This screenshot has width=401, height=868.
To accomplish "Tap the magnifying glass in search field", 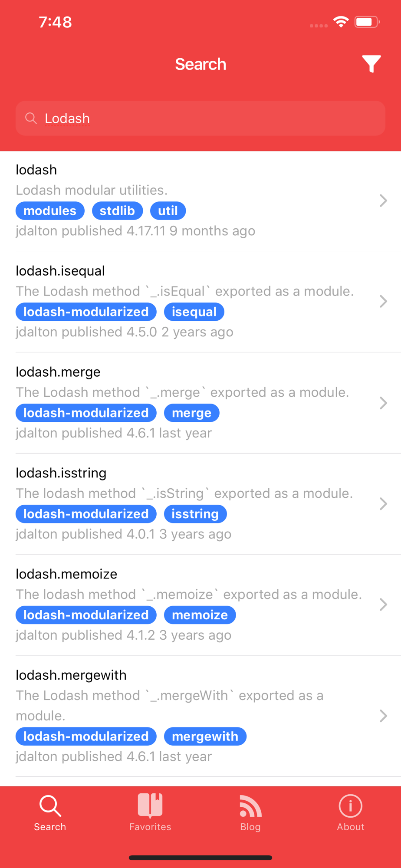I will (x=31, y=118).
